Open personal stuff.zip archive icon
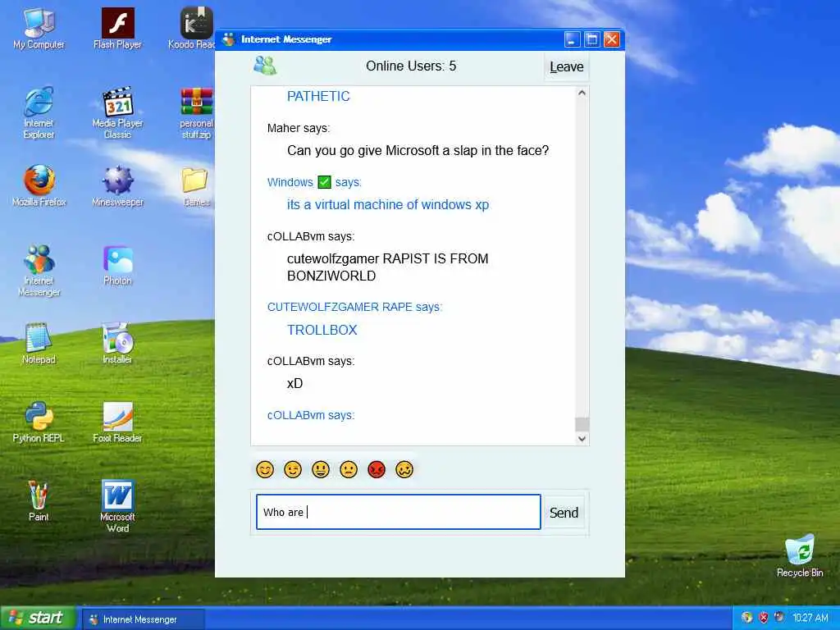 (196, 112)
